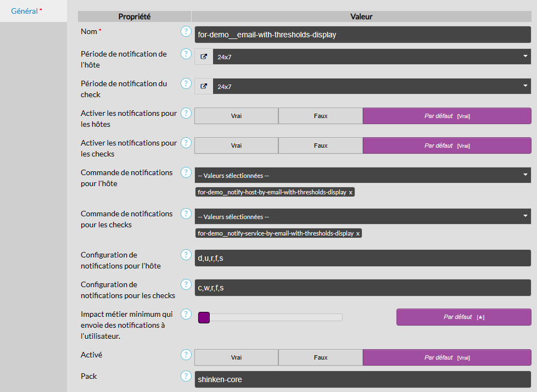Open the external link icon for check notification period
The image size is (537, 392).
tap(204, 86)
